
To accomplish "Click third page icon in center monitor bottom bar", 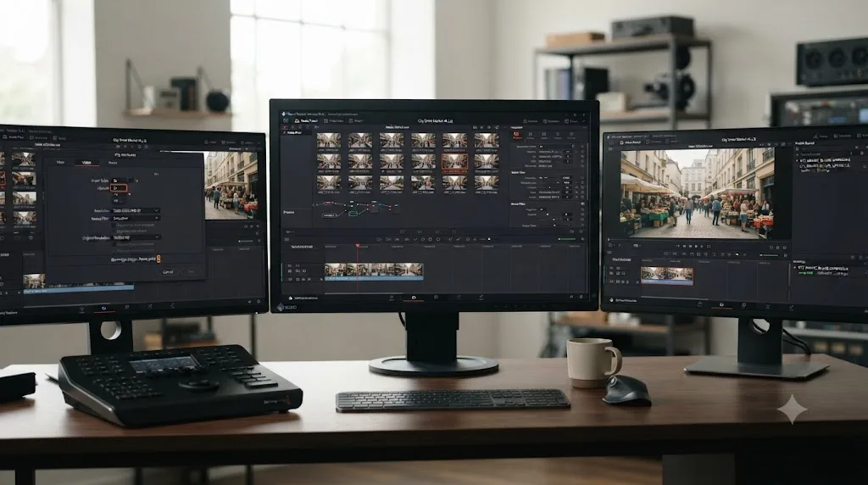I will 437,298.
